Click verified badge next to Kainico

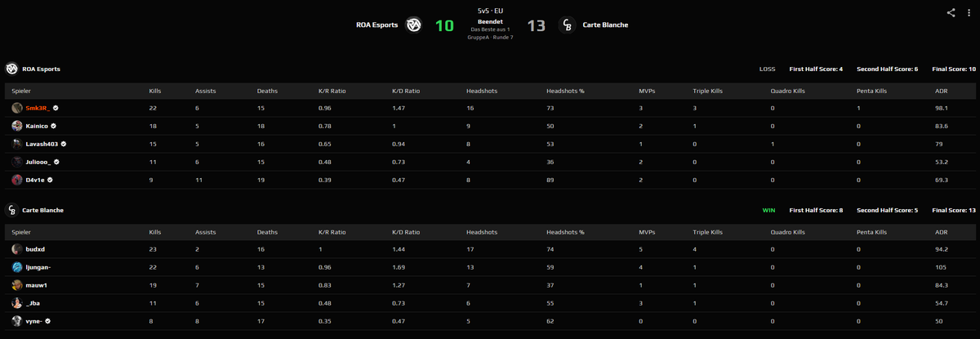[55, 126]
